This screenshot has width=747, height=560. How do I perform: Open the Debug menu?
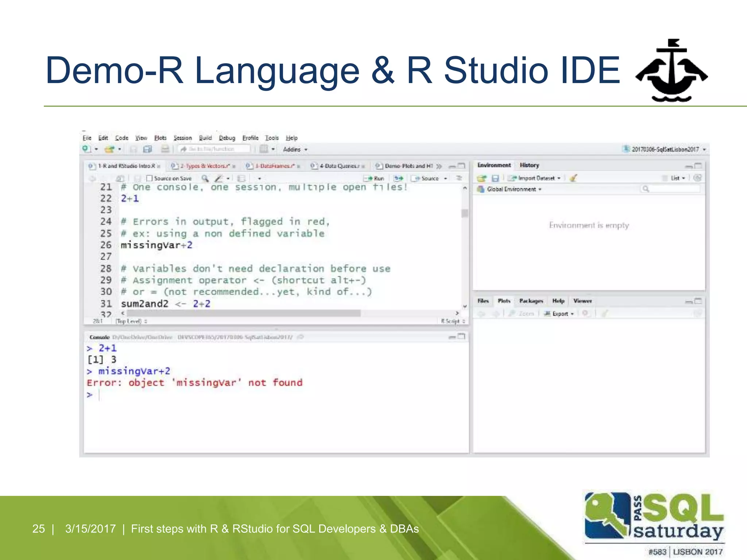pyautogui.click(x=227, y=138)
